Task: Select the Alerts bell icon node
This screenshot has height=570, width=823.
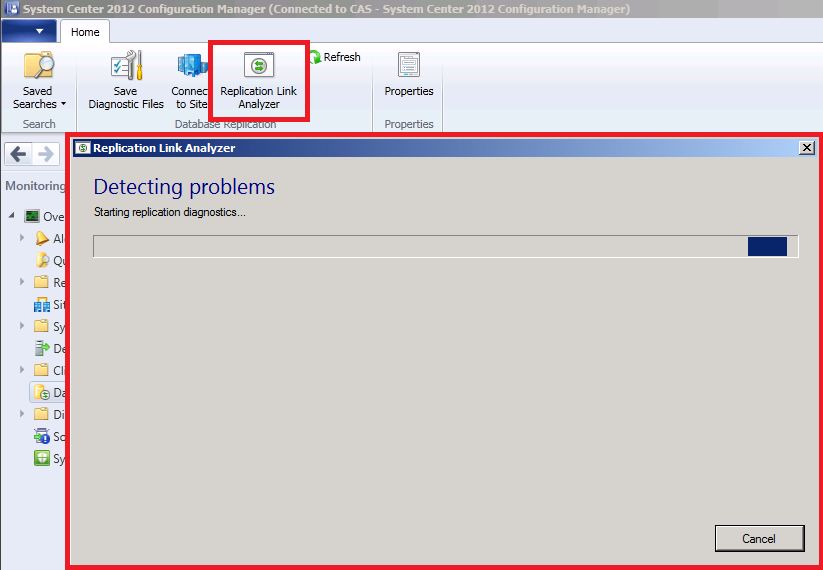Action: coord(41,238)
